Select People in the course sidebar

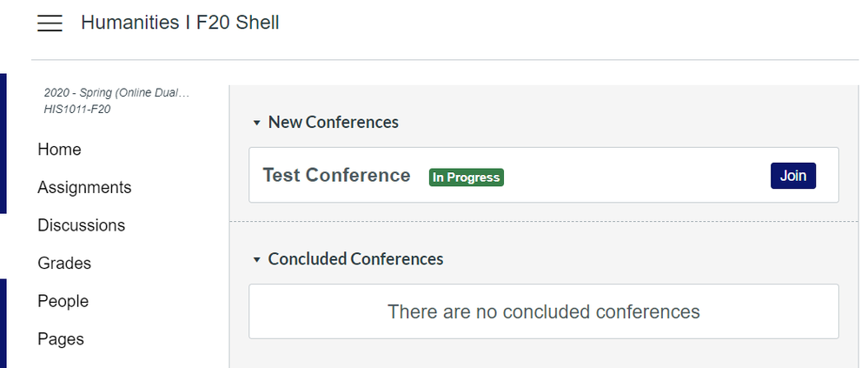pyautogui.click(x=63, y=301)
